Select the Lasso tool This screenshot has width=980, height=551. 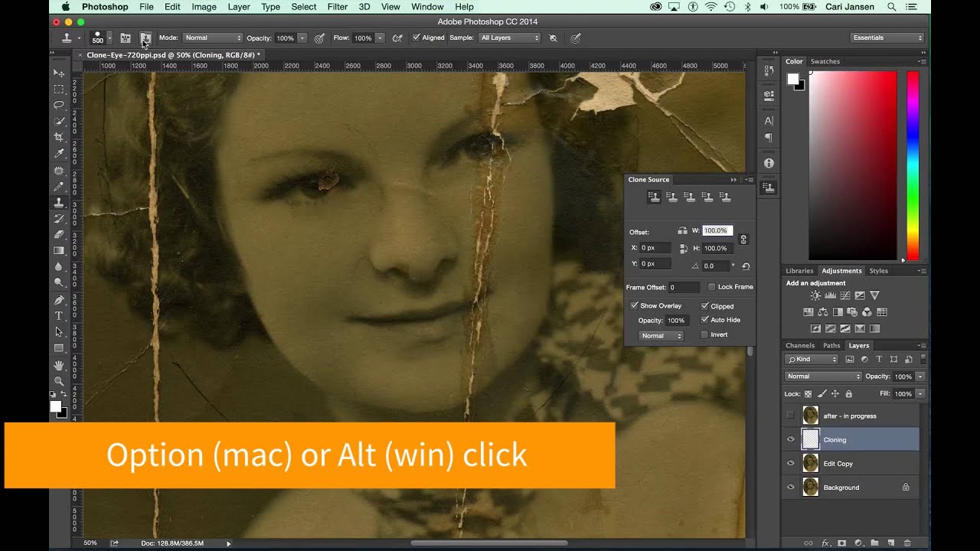[59, 106]
